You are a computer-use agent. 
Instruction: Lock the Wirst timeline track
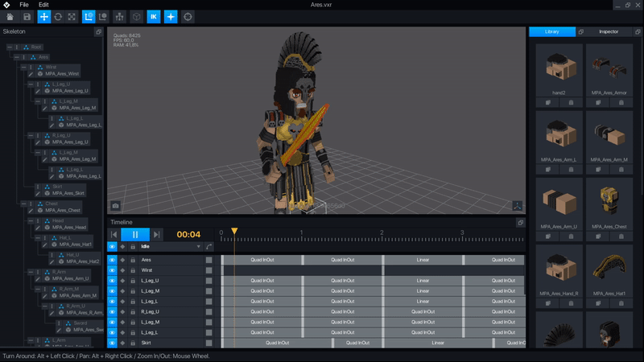133,270
